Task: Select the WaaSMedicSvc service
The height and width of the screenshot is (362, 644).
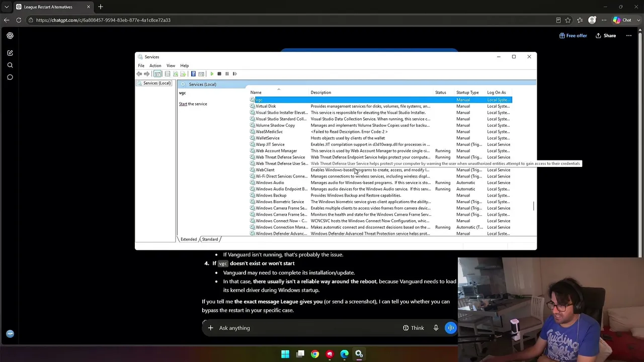Action: coord(381,132)
